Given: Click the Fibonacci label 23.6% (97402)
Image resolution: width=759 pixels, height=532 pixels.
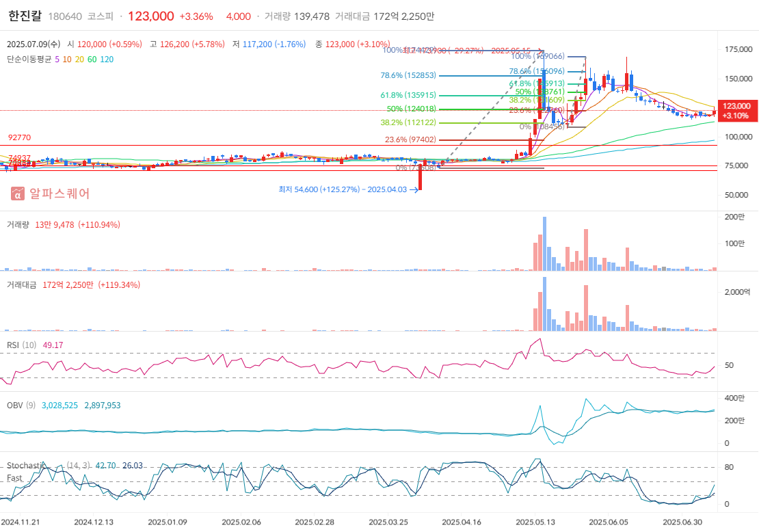Looking at the screenshot, I should (x=410, y=139).
